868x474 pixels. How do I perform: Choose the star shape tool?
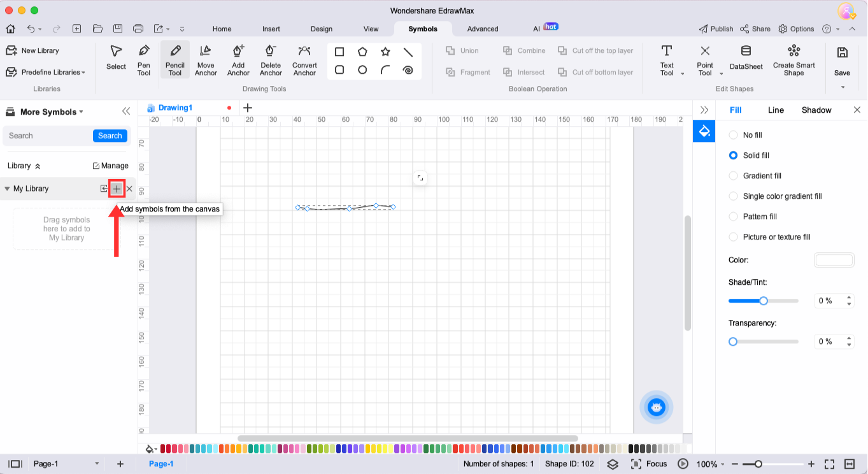385,52
